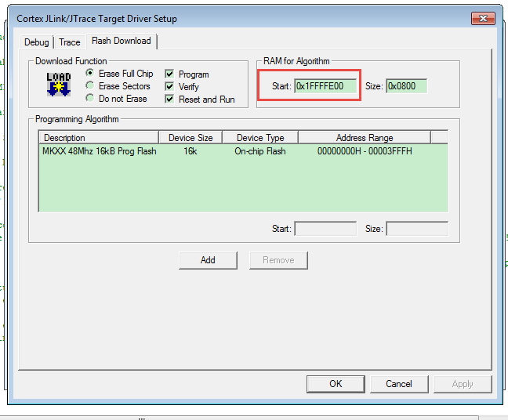
Task: Edit RAM for Algorithm Start field
Action: [325, 86]
